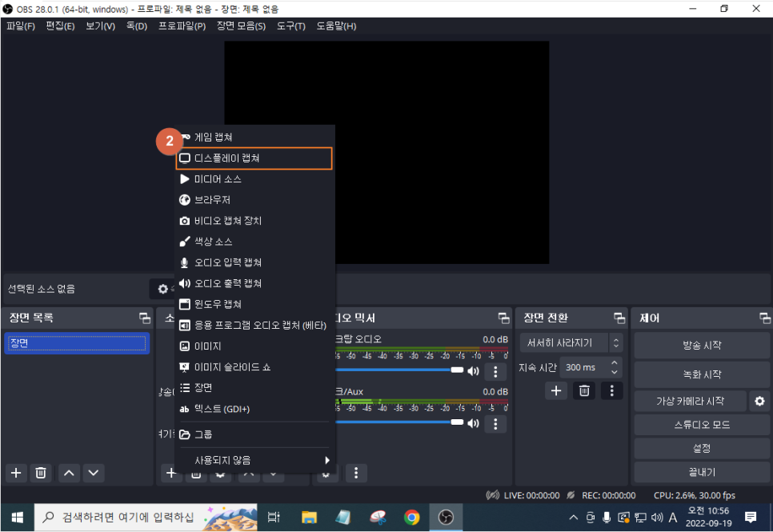The image size is (773, 532).
Task: Open File Explorer from taskbar
Action: (x=309, y=518)
